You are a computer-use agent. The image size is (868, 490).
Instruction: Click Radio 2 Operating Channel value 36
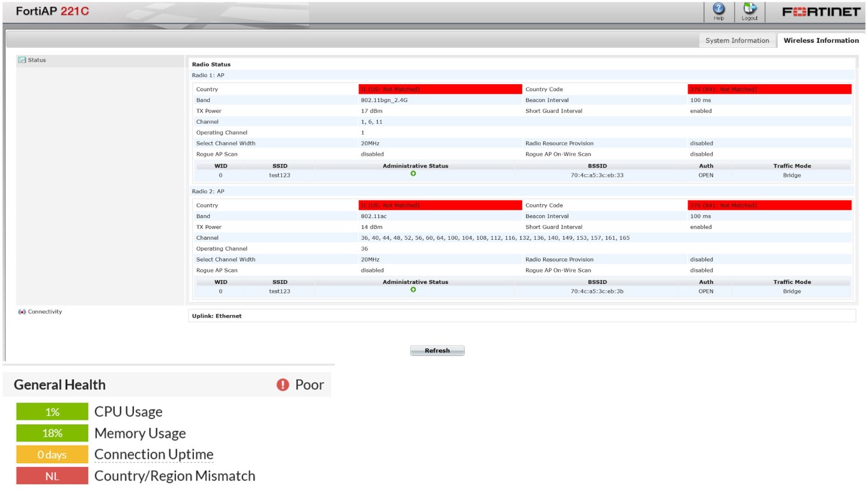click(364, 249)
